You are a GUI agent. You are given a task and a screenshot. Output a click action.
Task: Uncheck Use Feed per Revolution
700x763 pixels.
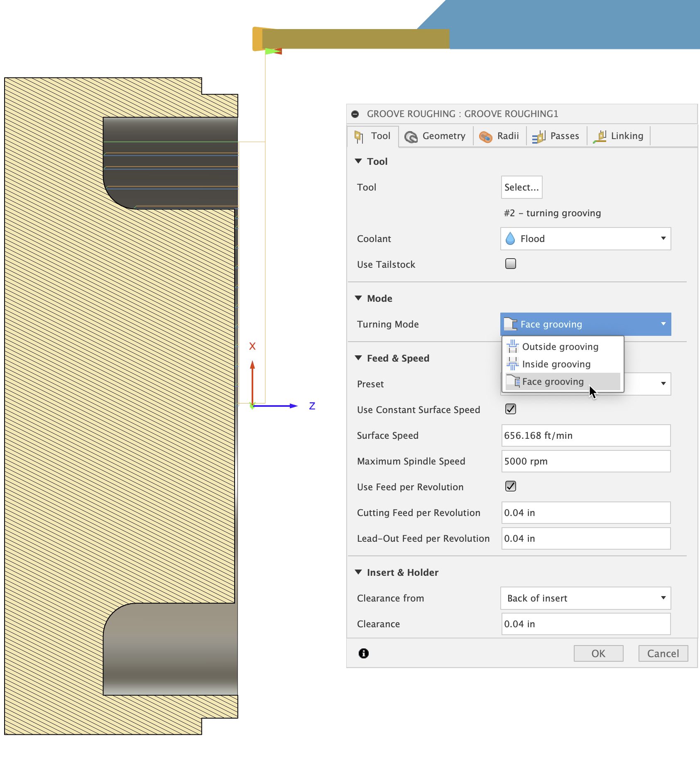click(510, 486)
